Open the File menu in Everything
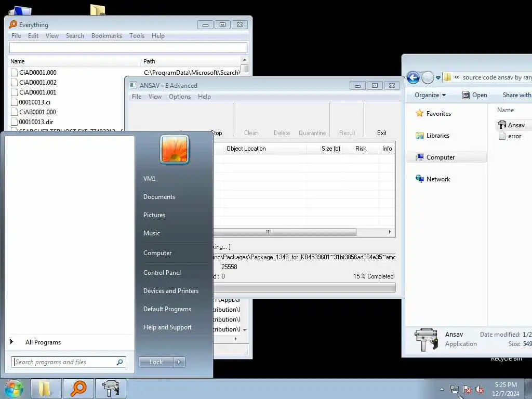The image size is (532, 399). (16, 36)
